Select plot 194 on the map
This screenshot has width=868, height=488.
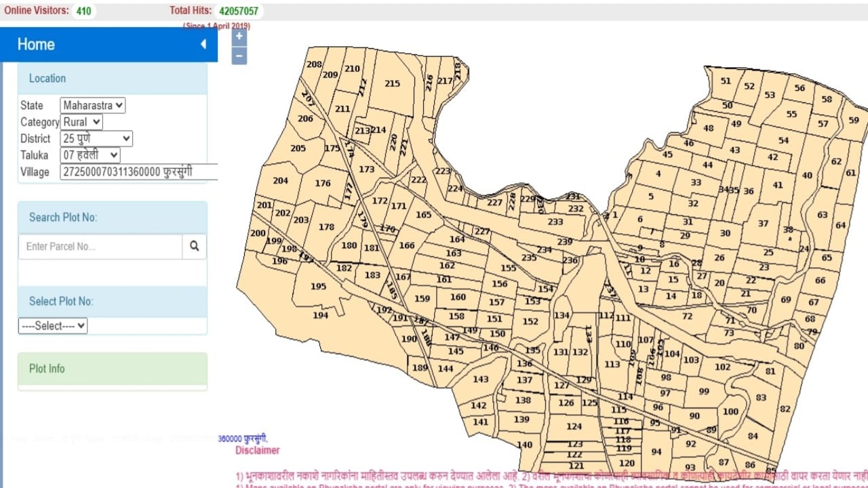tap(320, 315)
